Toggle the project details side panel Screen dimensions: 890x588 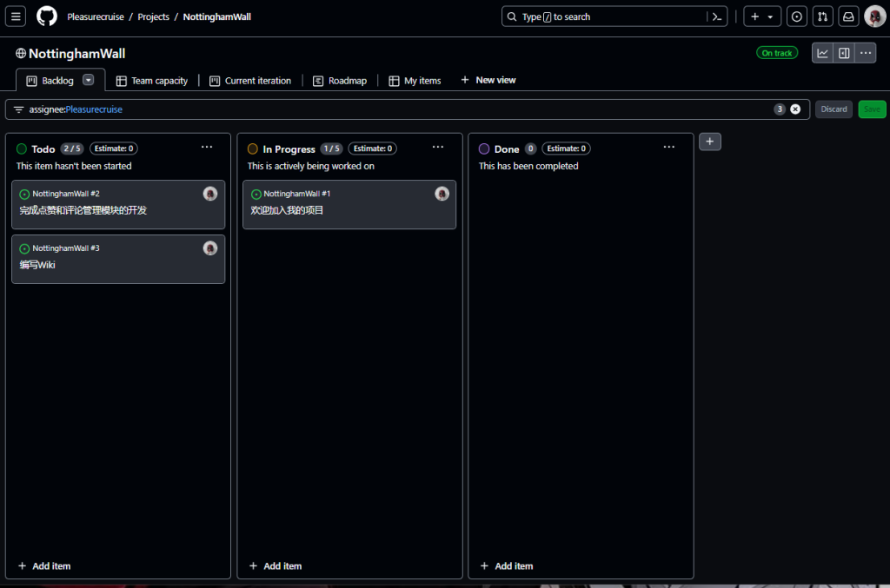tap(844, 53)
